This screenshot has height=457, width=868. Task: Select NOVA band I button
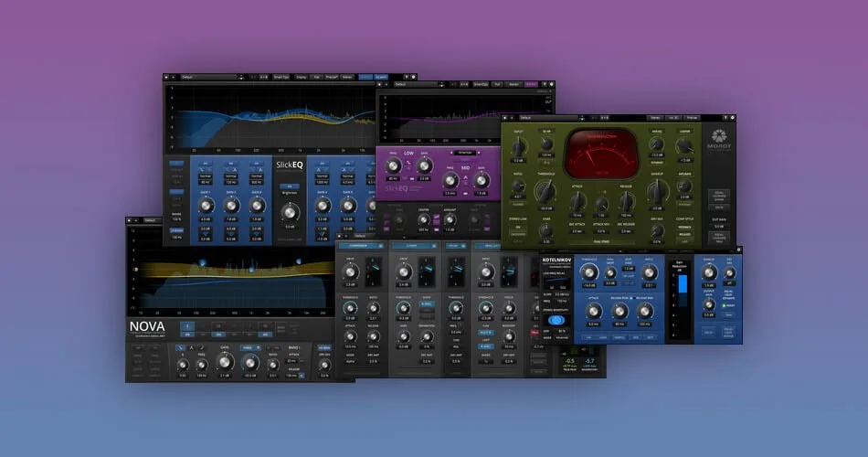(187, 326)
